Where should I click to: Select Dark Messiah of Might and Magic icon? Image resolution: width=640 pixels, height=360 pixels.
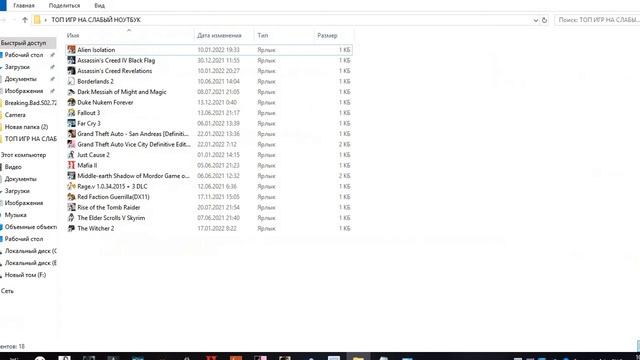(71, 92)
